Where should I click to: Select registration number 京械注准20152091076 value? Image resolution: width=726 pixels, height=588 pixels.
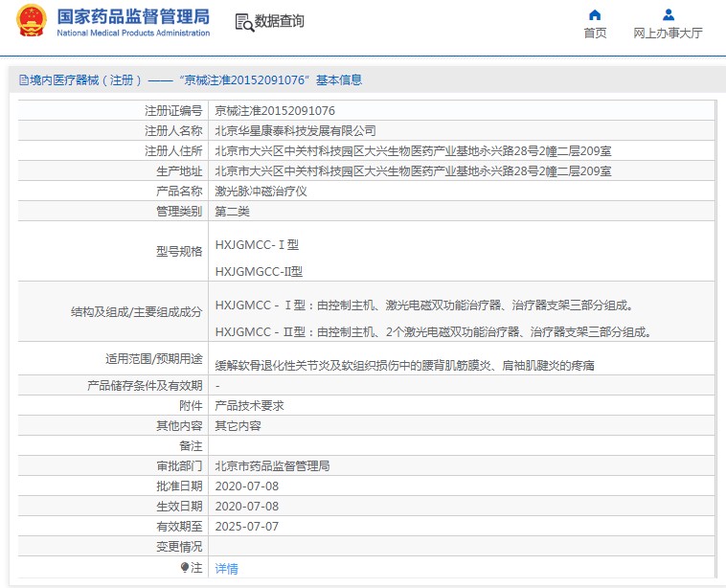(x=275, y=111)
